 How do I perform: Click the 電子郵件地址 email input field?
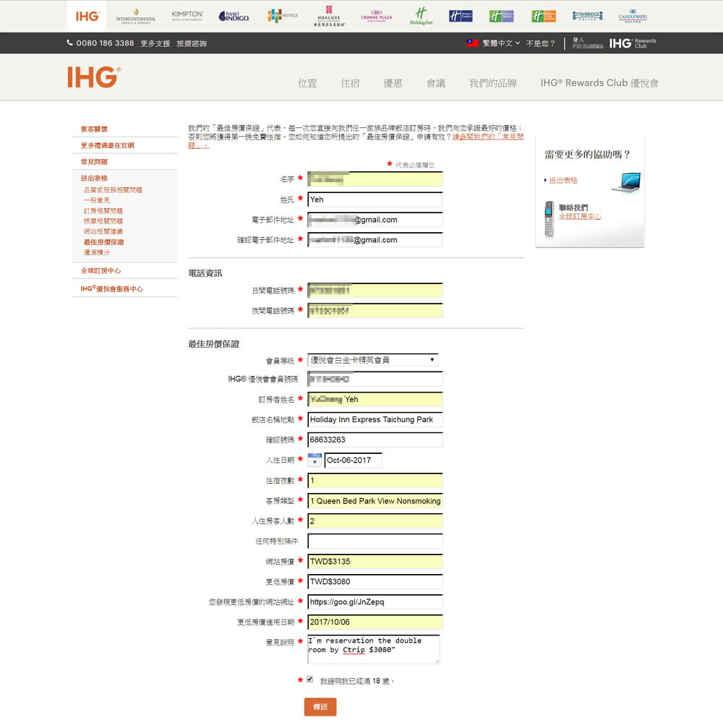(375, 220)
